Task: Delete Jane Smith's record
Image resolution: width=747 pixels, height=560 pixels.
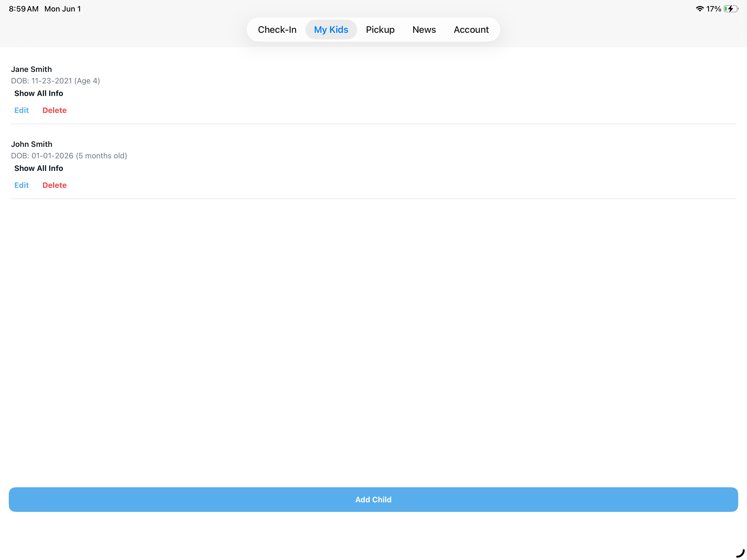Action: coord(54,110)
